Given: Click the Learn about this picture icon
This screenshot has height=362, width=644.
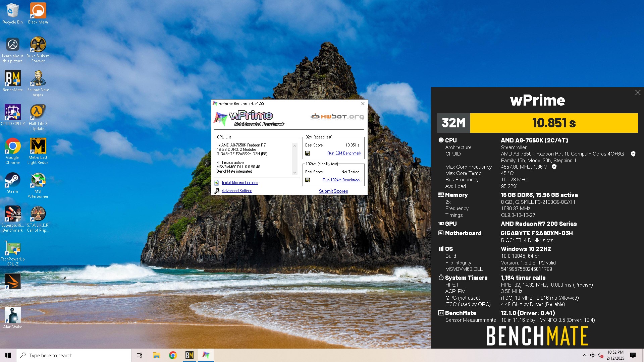Looking at the screenshot, I should [13, 50].
